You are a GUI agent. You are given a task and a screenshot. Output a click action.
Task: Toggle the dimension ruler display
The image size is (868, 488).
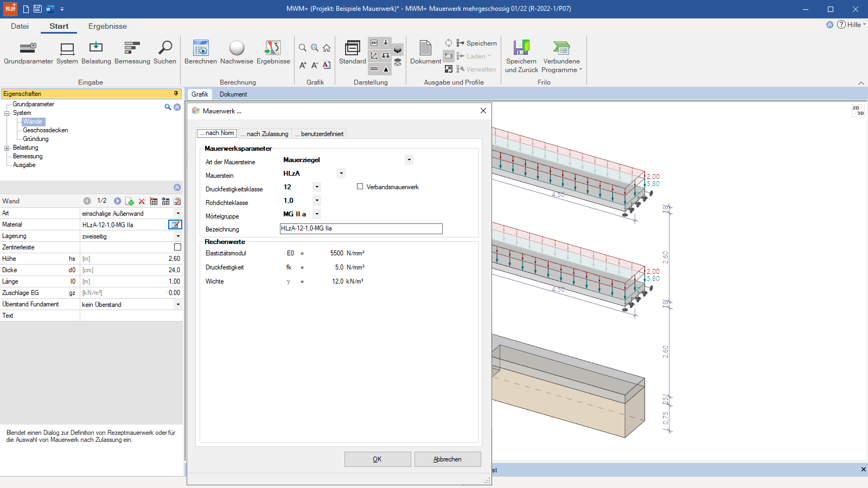[x=374, y=69]
